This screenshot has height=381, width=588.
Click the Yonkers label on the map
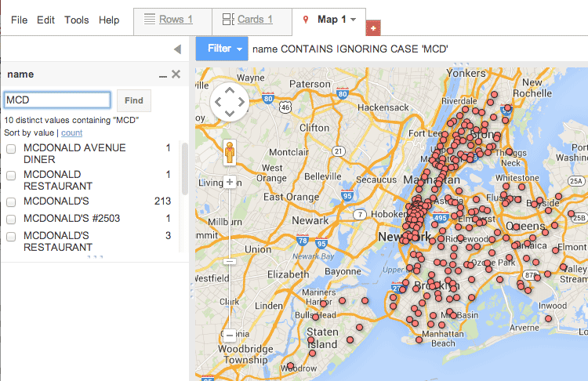466,73
